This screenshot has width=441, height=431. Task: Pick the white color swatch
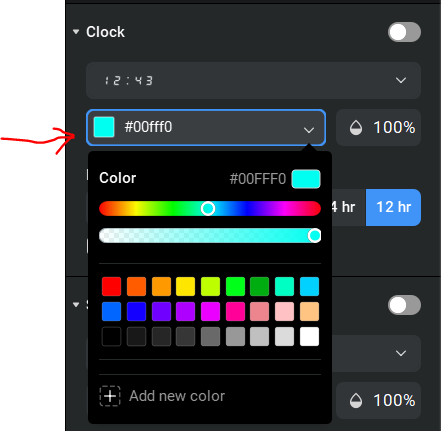(x=309, y=336)
